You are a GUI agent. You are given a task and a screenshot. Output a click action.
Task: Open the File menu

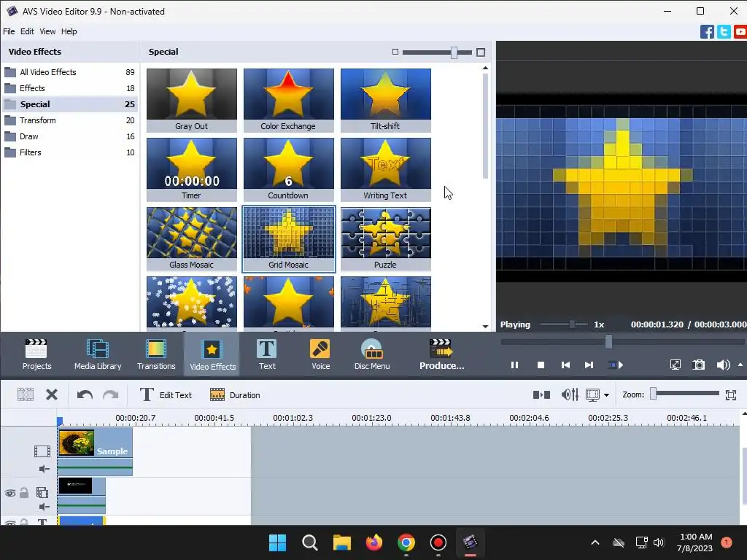(9, 31)
